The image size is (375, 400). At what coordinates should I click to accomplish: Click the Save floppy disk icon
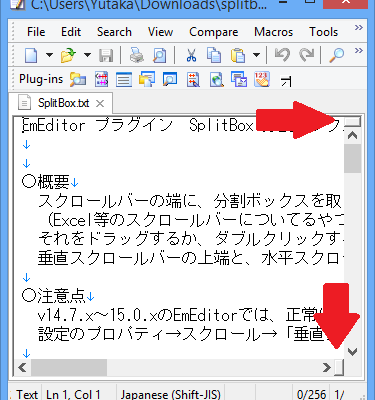106,55
